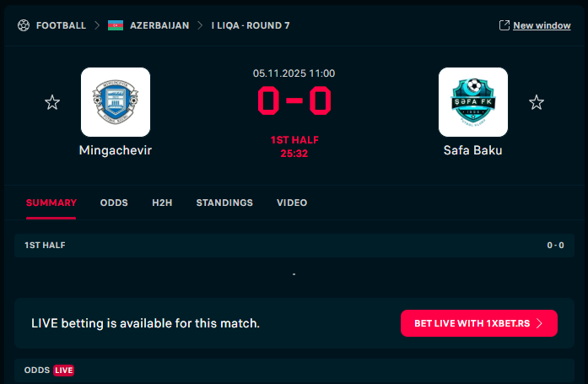This screenshot has width=588, height=384.
Task: Click the New window popout icon
Action: coord(504,25)
